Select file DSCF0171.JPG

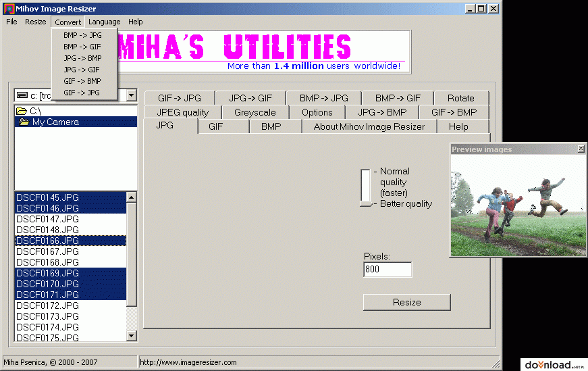pos(70,295)
